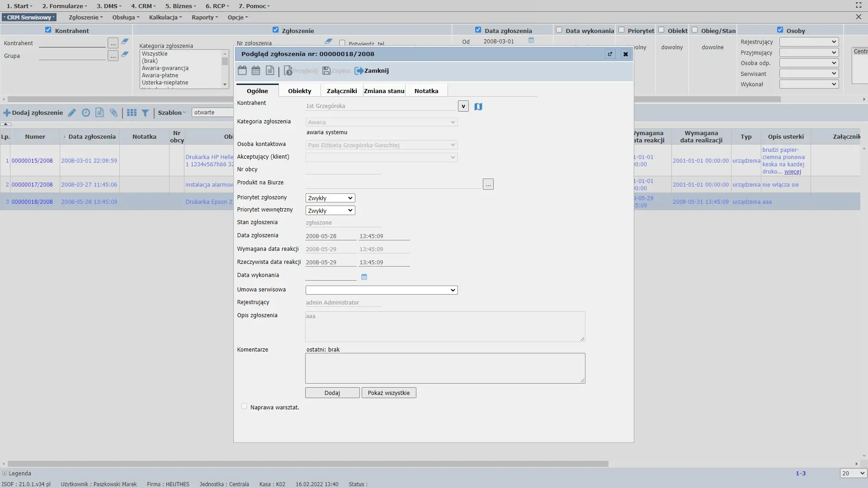Click the Pokaż wszystkie button

click(x=389, y=393)
